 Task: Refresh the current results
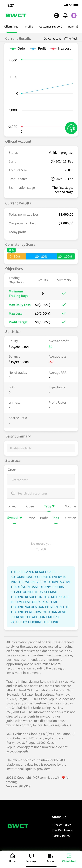[x=71, y=39]
